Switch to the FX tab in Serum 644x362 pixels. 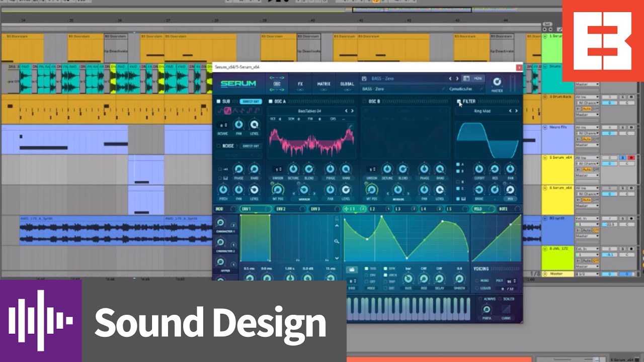(300, 84)
